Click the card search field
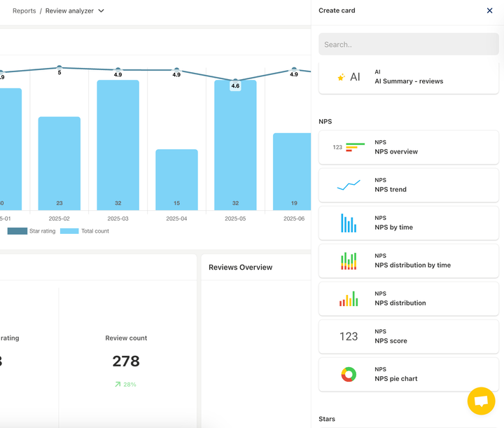This screenshot has width=504, height=428. click(409, 44)
